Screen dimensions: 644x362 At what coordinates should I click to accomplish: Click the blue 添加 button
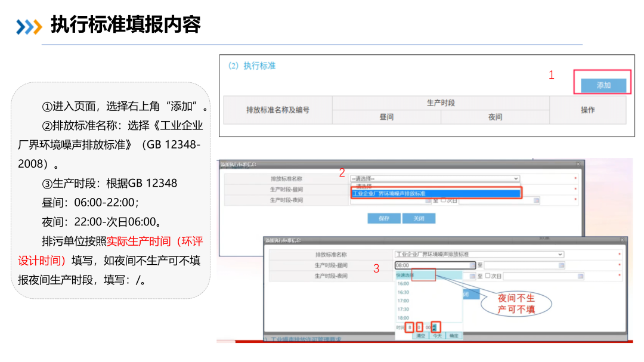coord(603,85)
